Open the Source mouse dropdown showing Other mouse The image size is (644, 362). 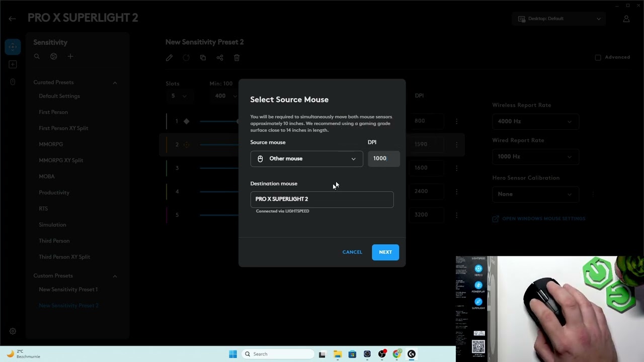click(x=306, y=159)
